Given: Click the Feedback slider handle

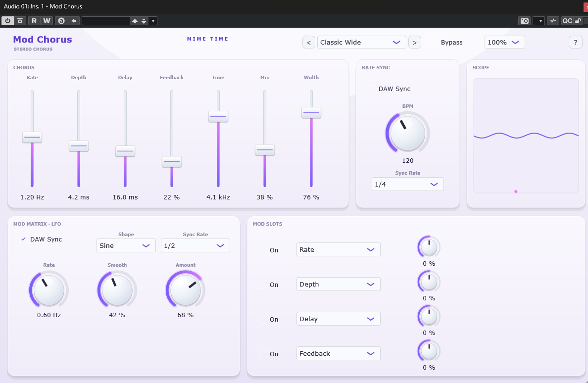Looking at the screenshot, I should pos(172,161).
